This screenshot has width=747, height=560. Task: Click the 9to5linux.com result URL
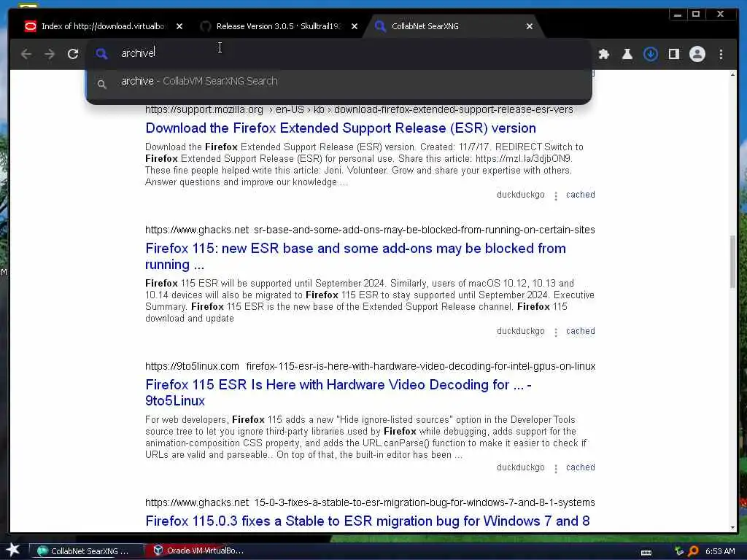370,366
